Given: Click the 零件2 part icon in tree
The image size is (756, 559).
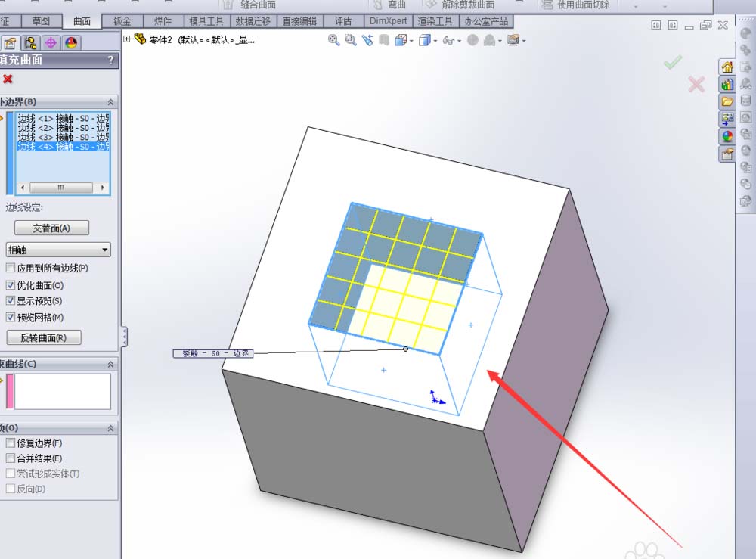Looking at the screenshot, I should 141,39.
